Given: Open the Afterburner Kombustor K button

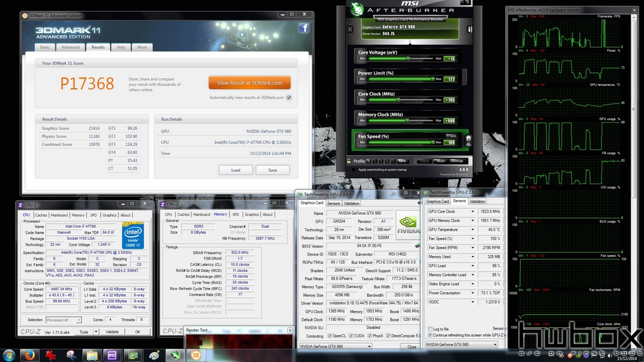Looking at the screenshot, I should [350, 30].
